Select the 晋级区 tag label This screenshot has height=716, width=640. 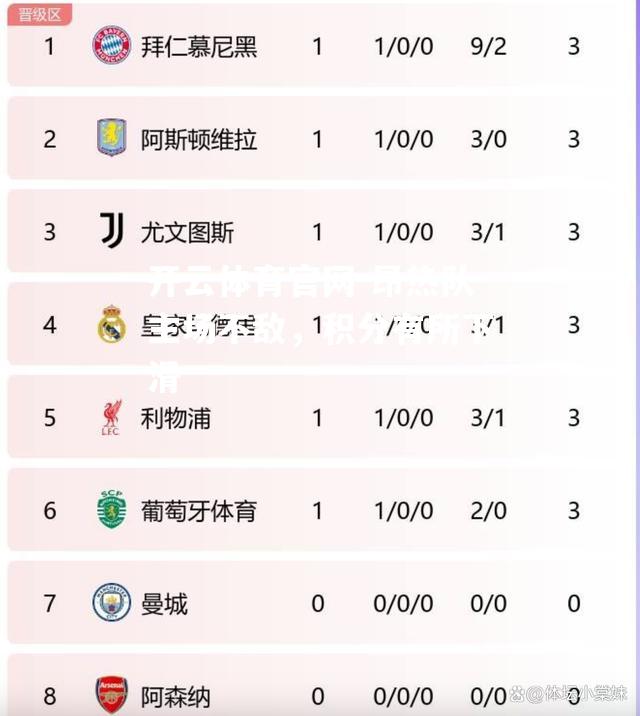39,15
